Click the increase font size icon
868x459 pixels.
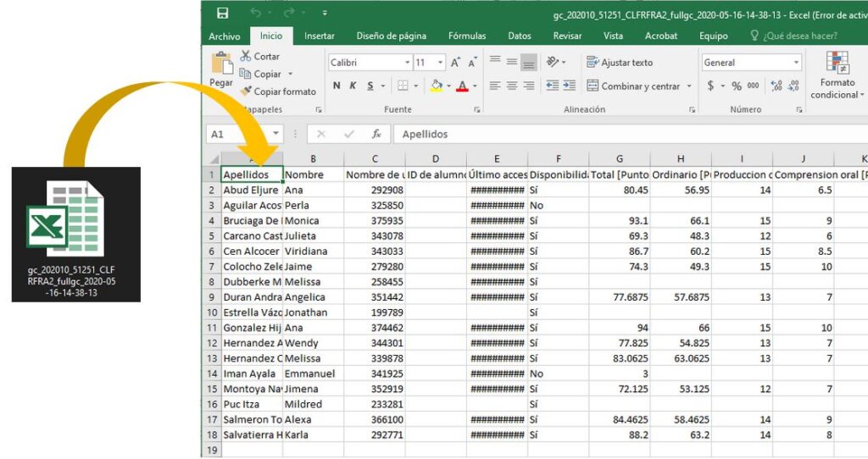[x=456, y=63]
